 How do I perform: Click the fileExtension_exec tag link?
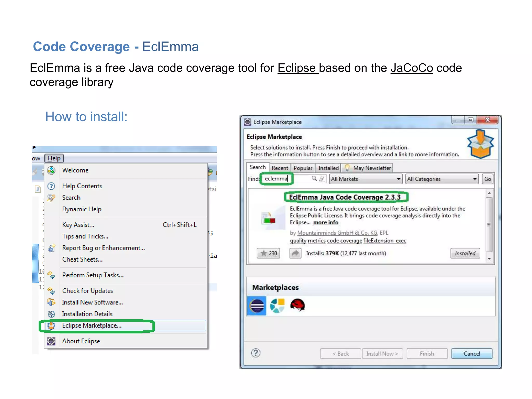pos(385,241)
